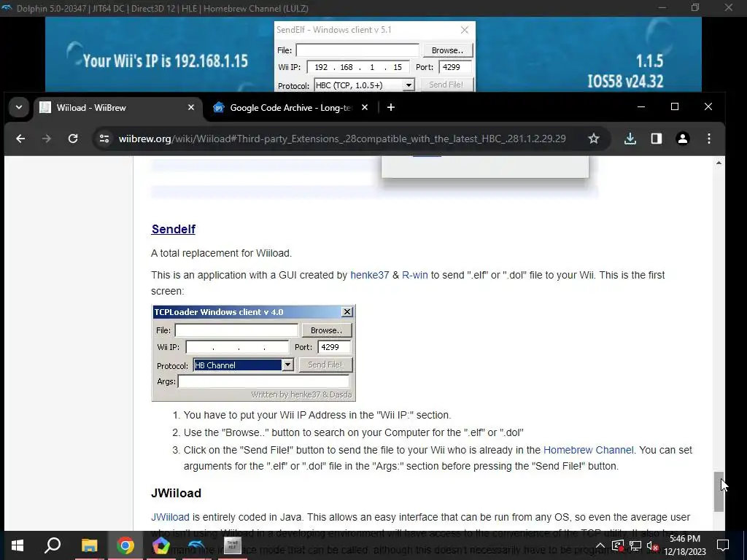The width and height of the screenshot is (747, 560).
Task: Show hidden system tray icons
Action: pos(600,545)
